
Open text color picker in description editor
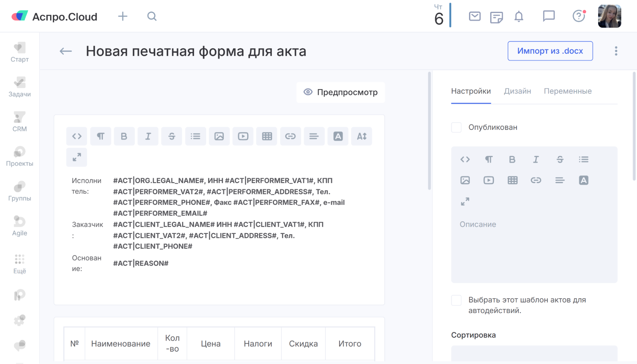pos(583,180)
